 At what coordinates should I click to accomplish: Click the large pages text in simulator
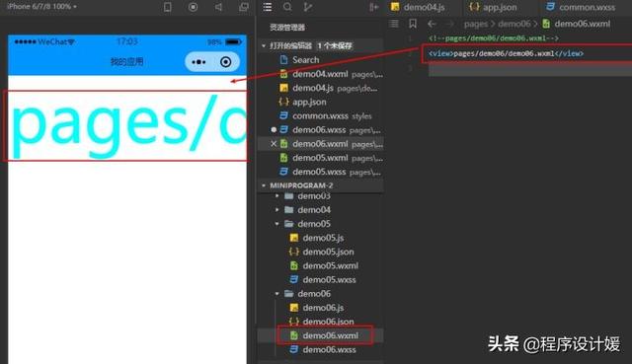coord(129,126)
